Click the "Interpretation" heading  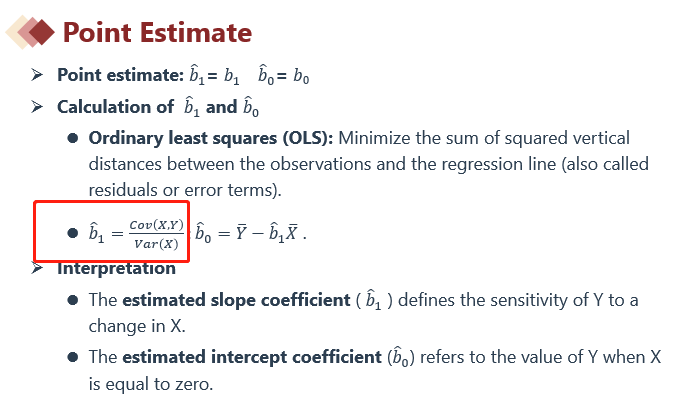pos(116,268)
